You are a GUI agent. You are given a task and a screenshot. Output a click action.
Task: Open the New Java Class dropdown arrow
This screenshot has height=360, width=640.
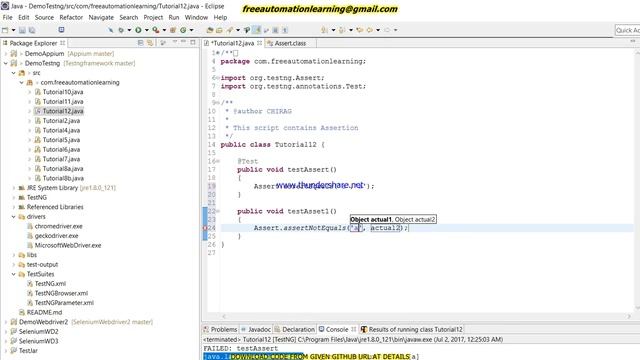(191, 30)
